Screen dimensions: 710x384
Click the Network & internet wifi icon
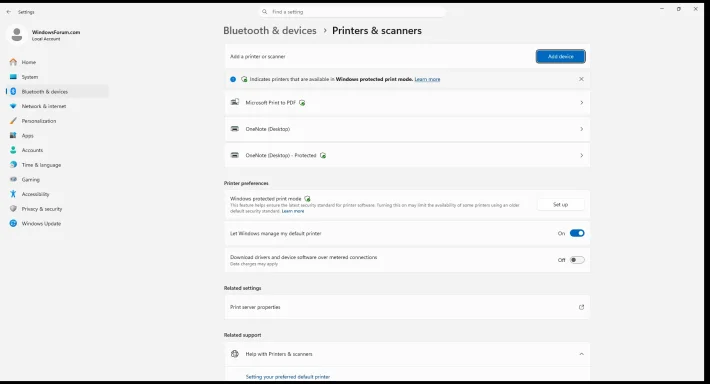pos(13,106)
